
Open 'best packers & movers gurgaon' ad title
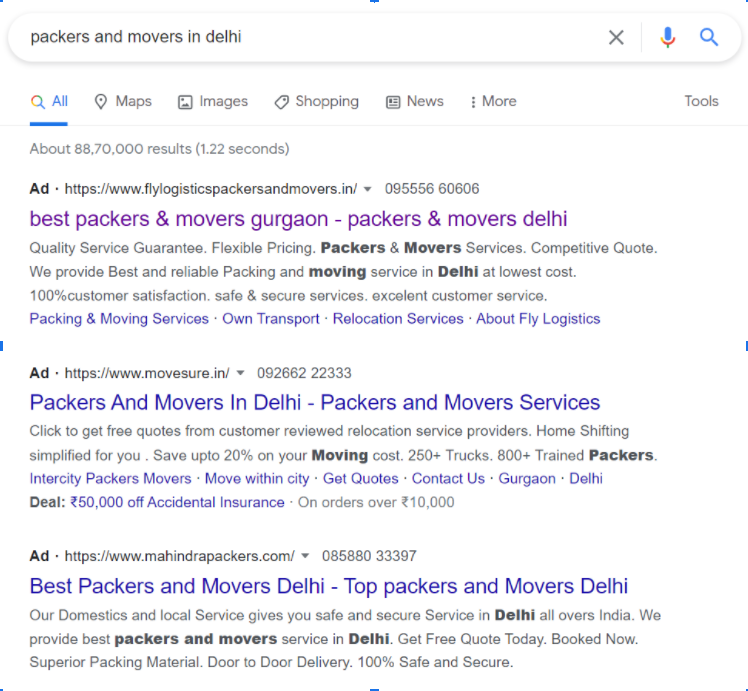coord(298,219)
